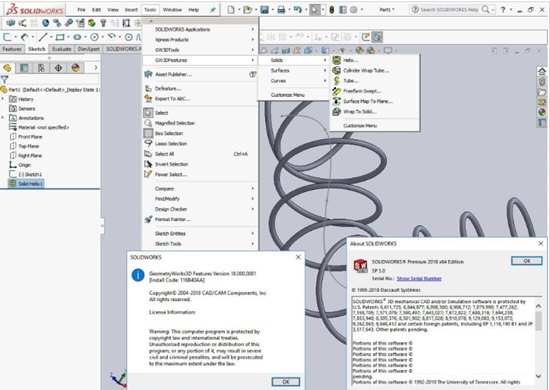This screenshot has height=390, width=550.
Task: Switch to the Evaluate tab
Action: pos(62,49)
